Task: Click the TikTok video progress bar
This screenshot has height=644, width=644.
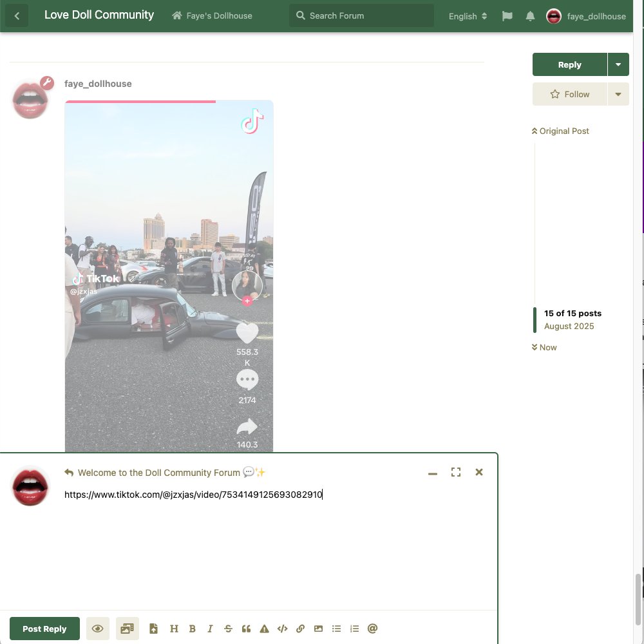Action: (x=169, y=102)
